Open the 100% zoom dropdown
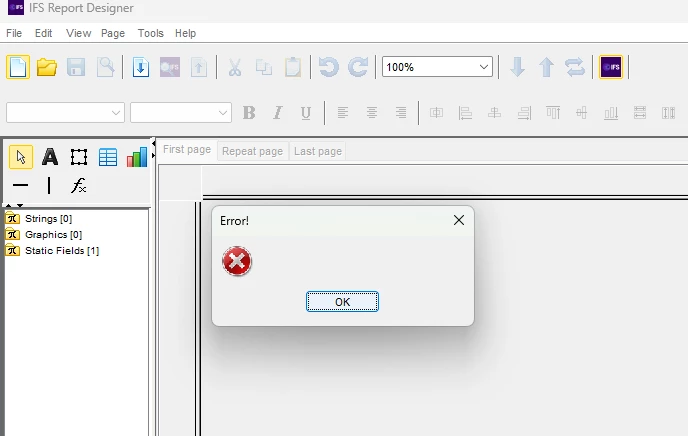 click(484, 67)
